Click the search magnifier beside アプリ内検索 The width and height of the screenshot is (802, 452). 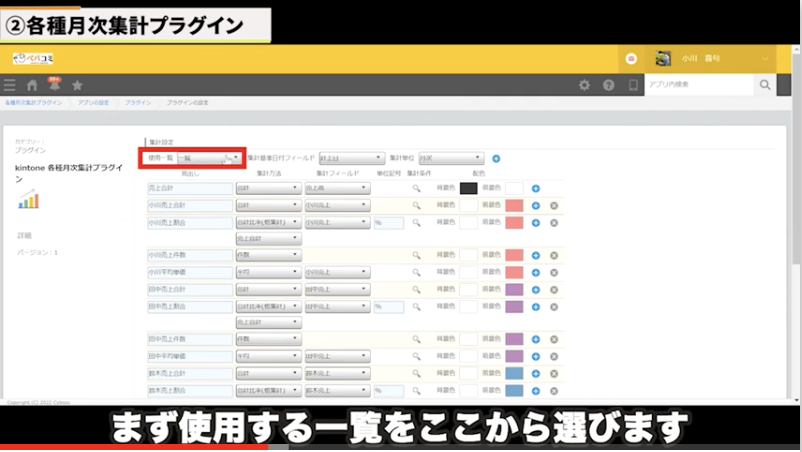point(765,86)
